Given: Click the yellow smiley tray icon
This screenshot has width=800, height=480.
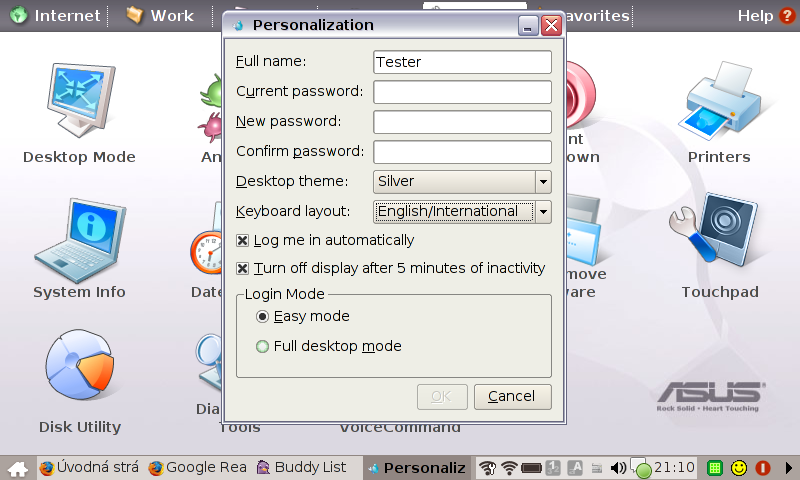Looking at the screenshot, I should coord(739,468).
